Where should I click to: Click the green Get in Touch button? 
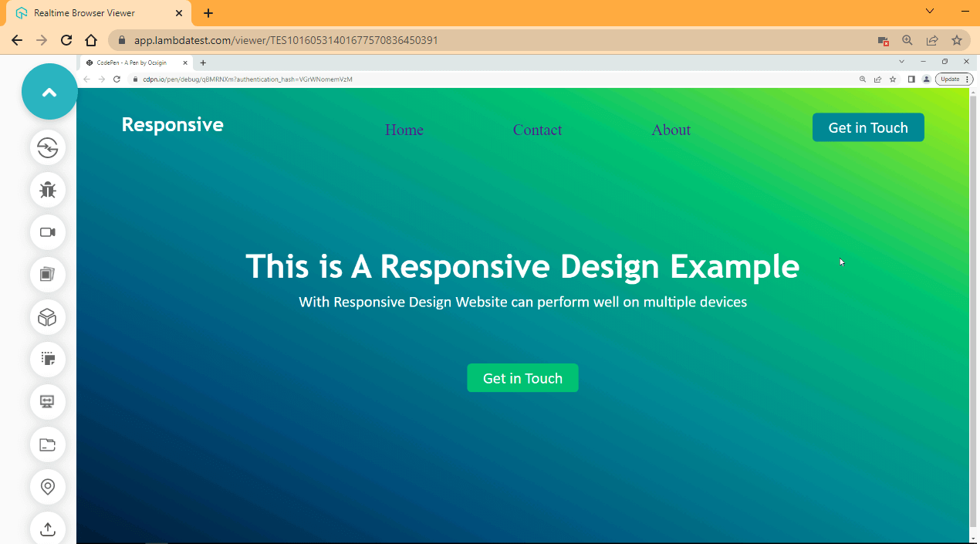point(522,377)
